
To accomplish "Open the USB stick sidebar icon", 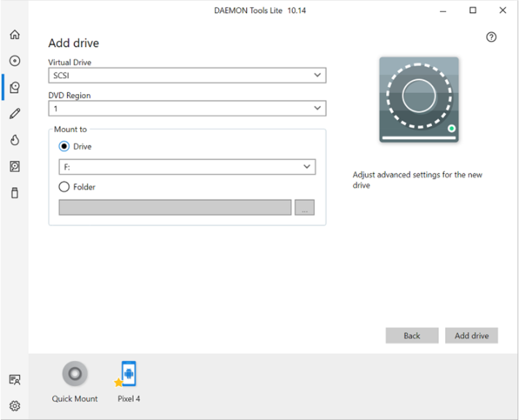I will (15, 193).
